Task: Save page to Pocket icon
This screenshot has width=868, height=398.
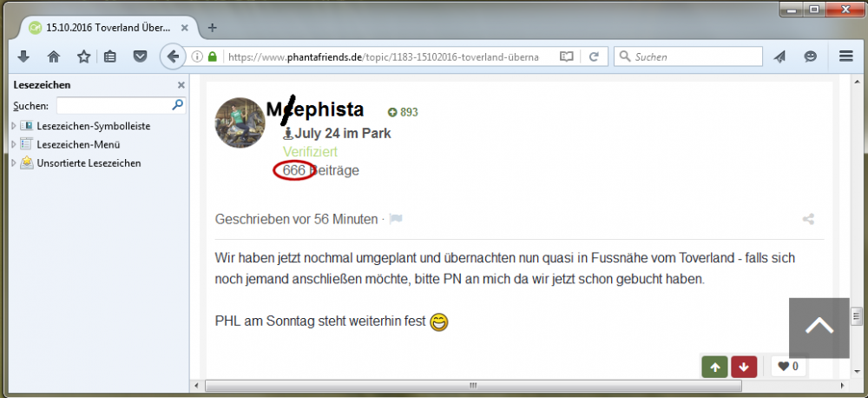Action: (x=140, y=56)
